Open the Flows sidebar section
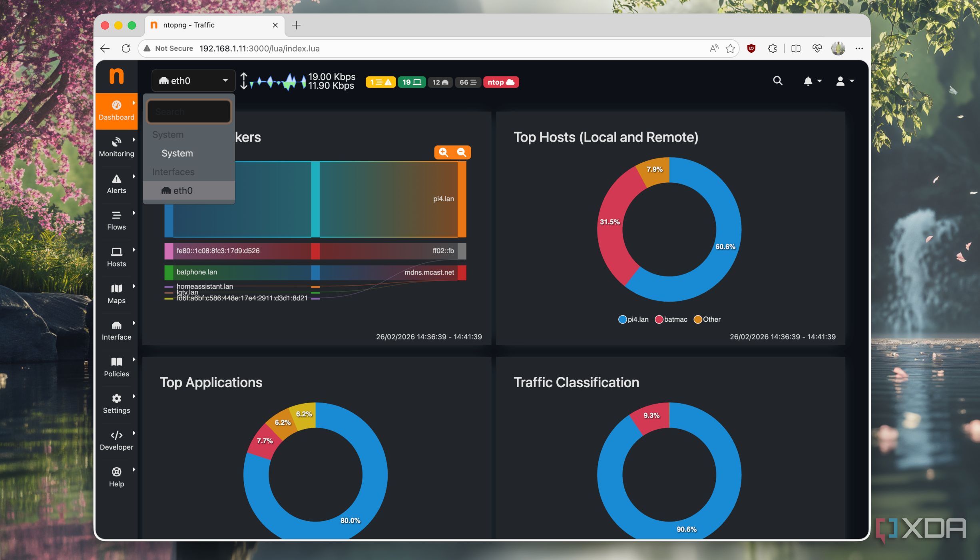Image resolution: width=980 pixels, height=560 pixels. tap(116, 221)
